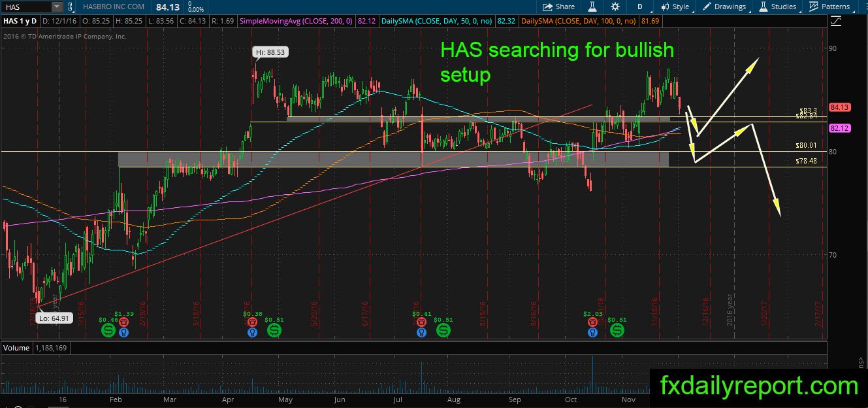Click the Feb time axis label

[x=115, y=398]
